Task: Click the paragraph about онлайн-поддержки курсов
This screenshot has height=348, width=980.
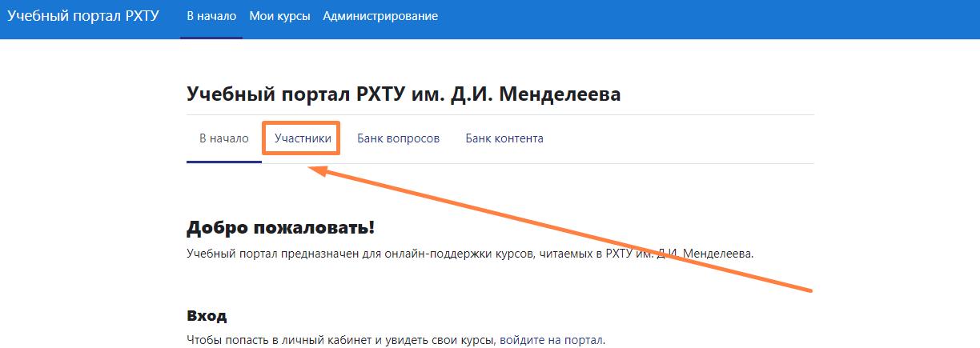Action: tap(470, 254)
